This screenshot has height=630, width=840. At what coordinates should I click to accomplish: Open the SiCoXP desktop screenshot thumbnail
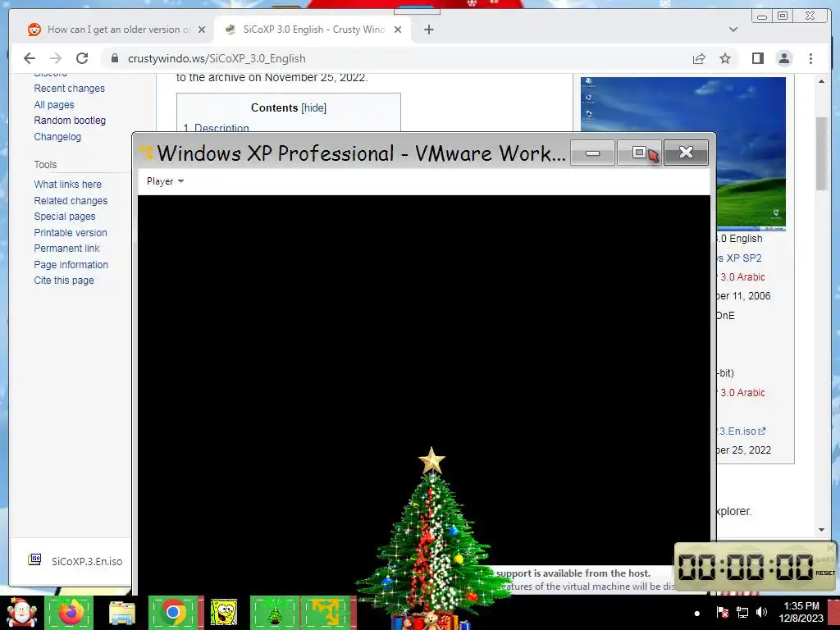pos(683,153)
